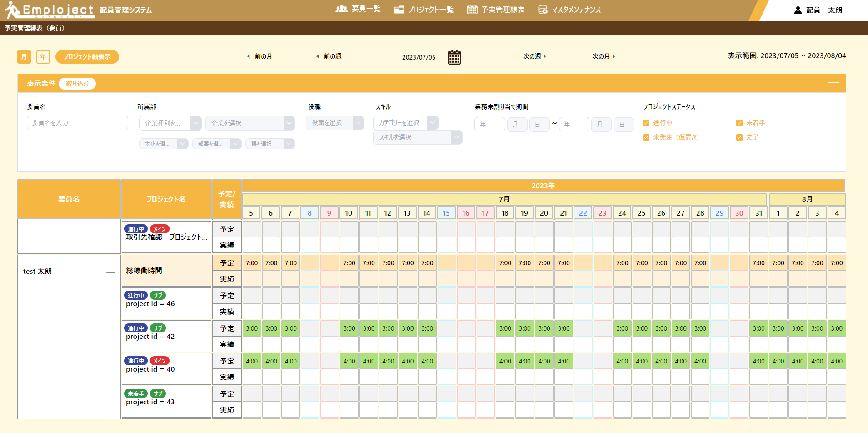Viewport: 868px width, 433px height.
Task: Open the カテゴリーを選択 dropdown
Action: click(406, 123)
